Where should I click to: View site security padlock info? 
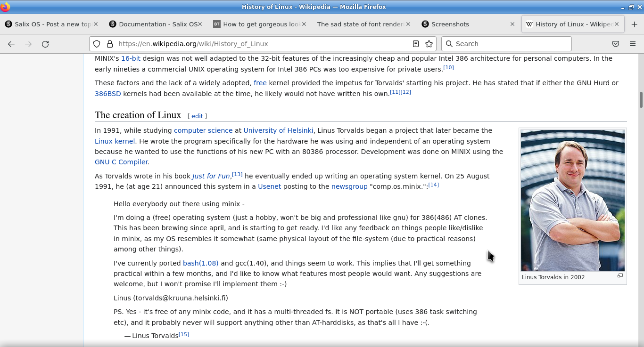(x=110, y=44)
